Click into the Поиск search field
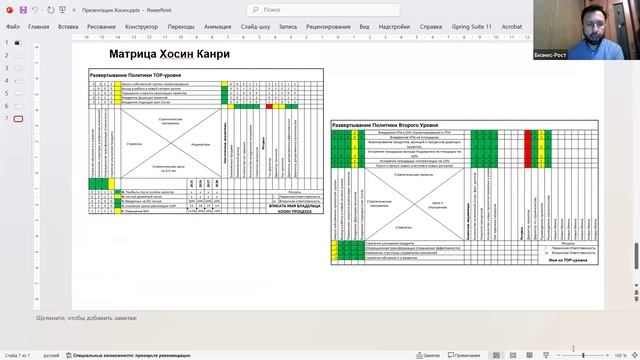640x360 pixels. (323, 10)
